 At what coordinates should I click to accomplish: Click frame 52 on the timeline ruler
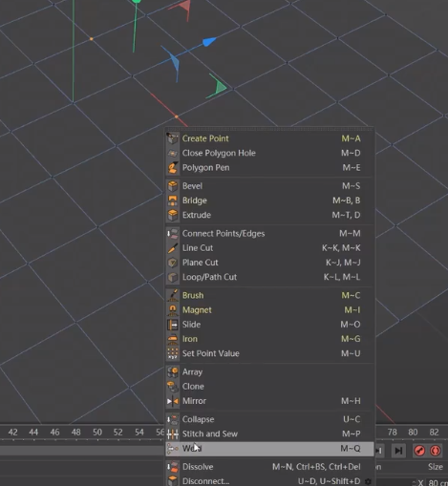coord(118,433)
